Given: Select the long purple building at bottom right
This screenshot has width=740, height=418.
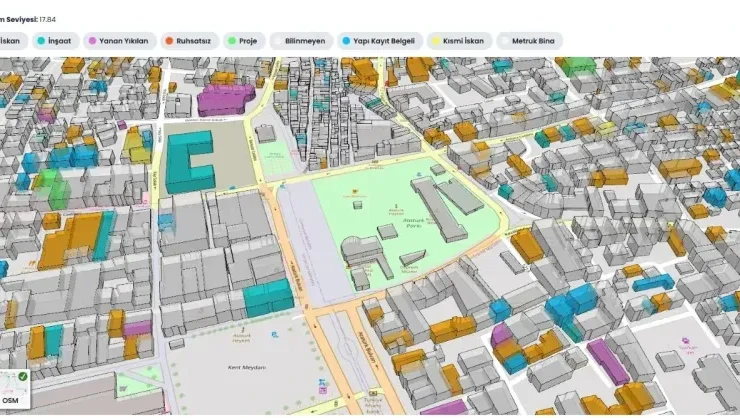Looking at the screenshot, I should click(608, 361).
